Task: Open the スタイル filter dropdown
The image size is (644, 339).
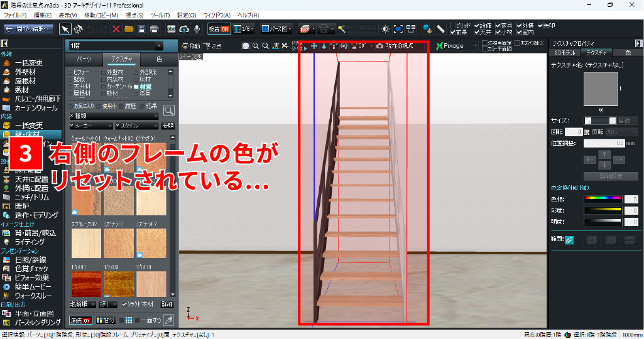Action: tap(137, 126)
